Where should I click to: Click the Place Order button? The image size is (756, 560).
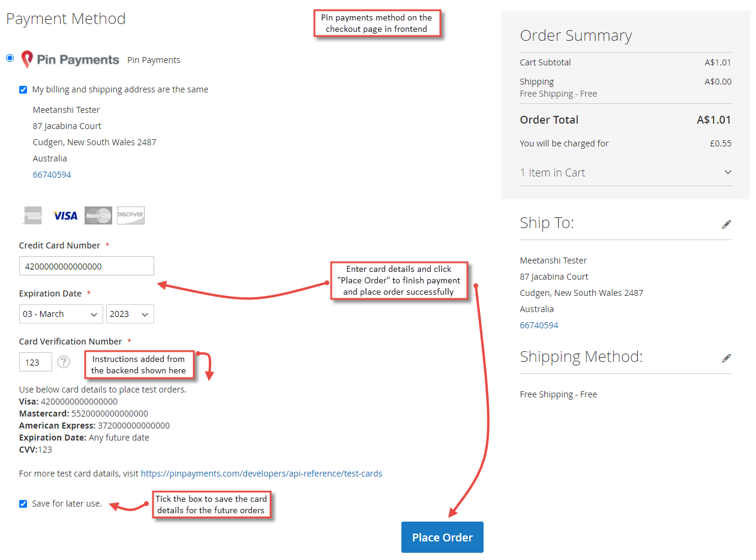tap(442, 537)
